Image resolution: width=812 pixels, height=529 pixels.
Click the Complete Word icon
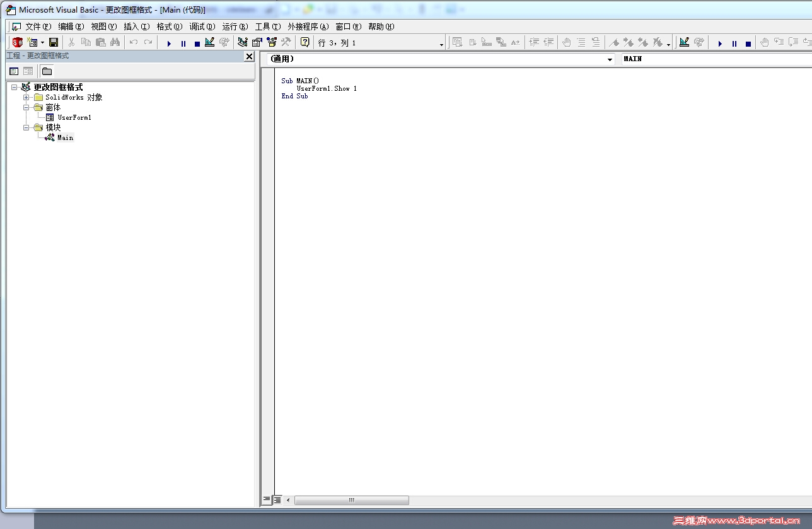[x=516, y=42]
